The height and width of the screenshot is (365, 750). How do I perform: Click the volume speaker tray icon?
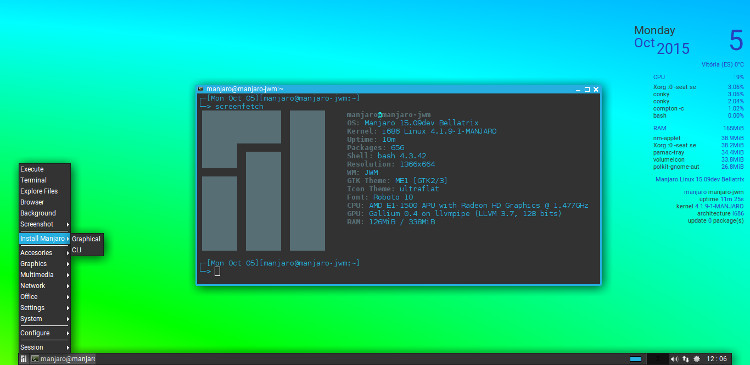[x=674, y=359]
